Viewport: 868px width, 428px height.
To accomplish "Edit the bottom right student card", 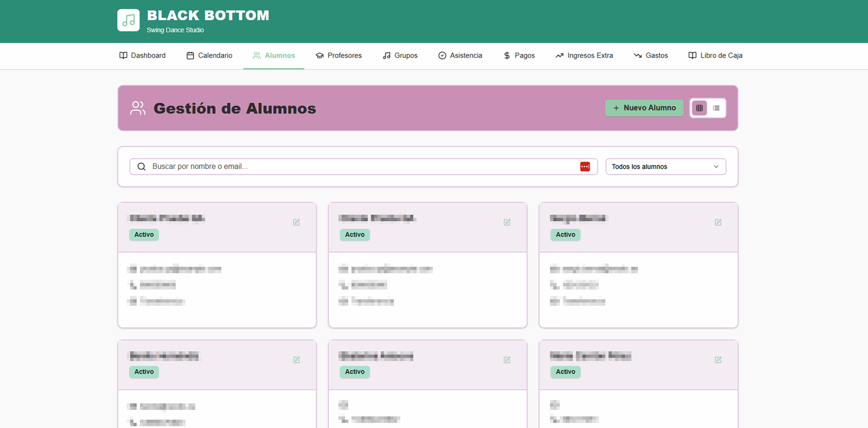I will point(718,360).
